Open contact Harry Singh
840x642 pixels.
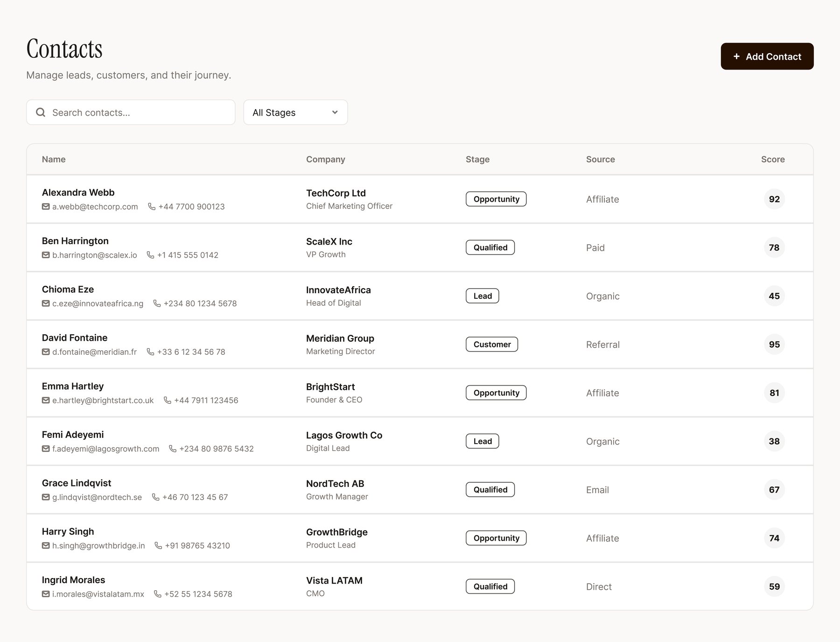coord(68,531)
